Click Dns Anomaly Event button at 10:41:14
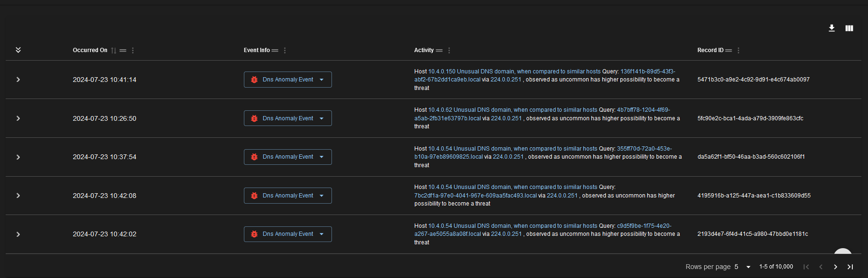868x278 pixels. click(283, 80)
